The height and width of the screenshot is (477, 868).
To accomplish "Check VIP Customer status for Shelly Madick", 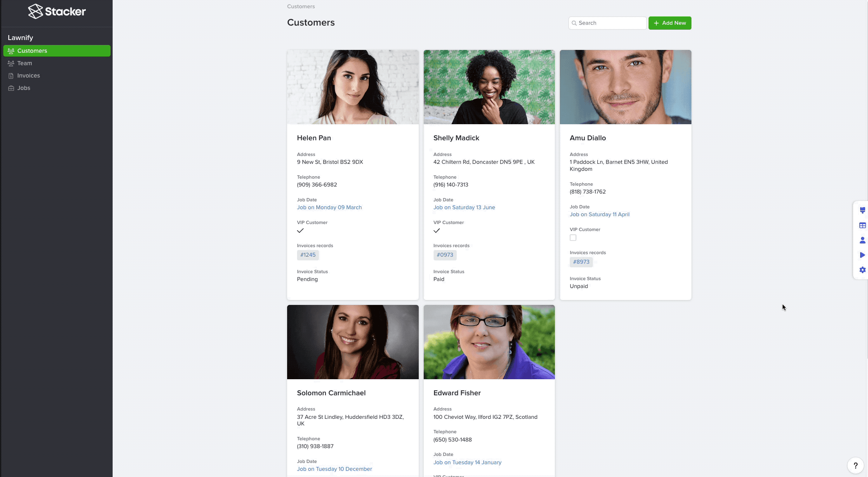I will (x=437, y=230).
